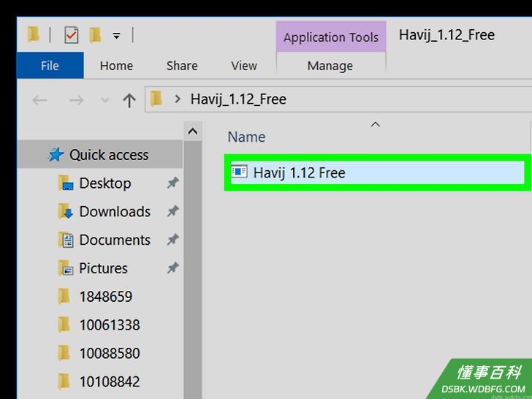Open Downloads in the navigation pane

(x=115, y=212)
